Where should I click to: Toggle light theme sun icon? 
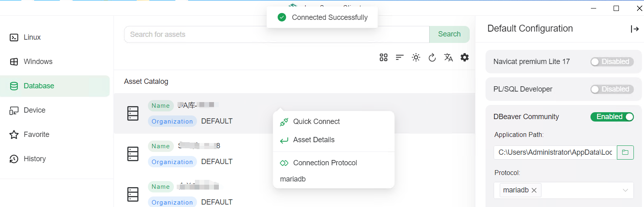[x=416, y=58]
